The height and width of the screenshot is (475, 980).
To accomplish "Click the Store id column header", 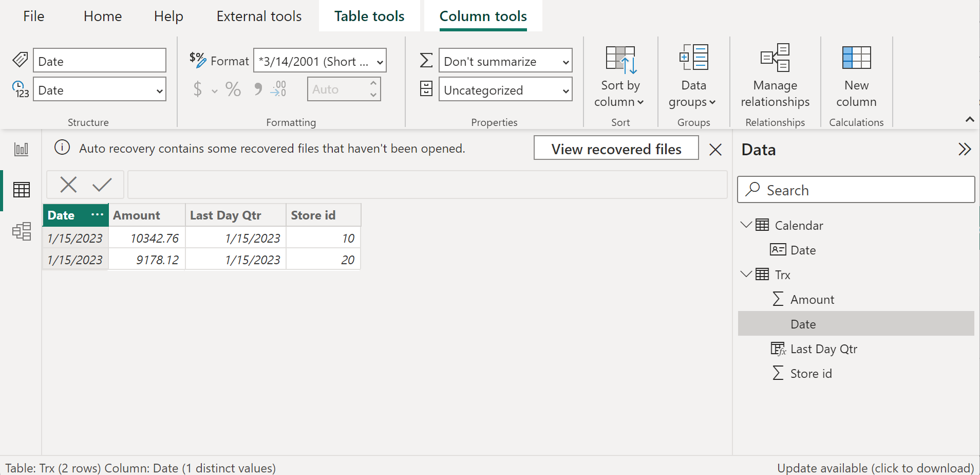I will [x=324, y=215].
